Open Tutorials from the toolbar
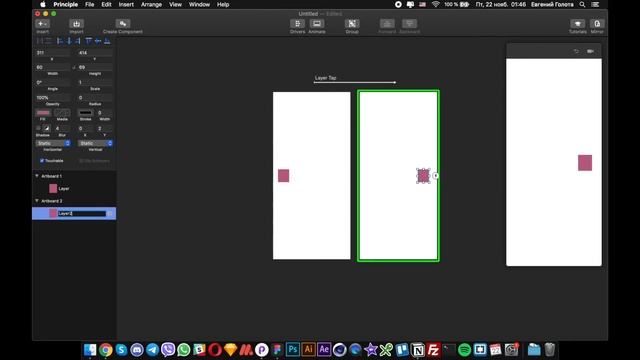The width and height of the screenshot is (640, 360). [577, 24]
